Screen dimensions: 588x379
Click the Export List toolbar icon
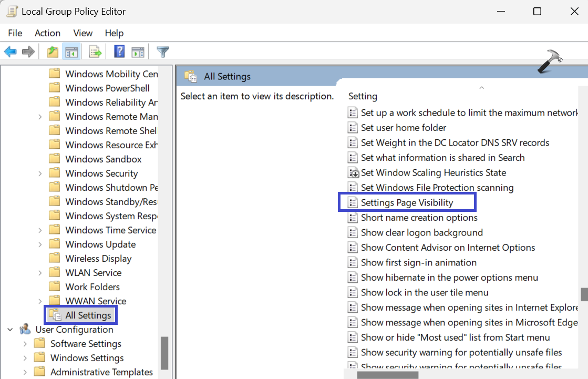pyautogui.click(x=95, y=52)
